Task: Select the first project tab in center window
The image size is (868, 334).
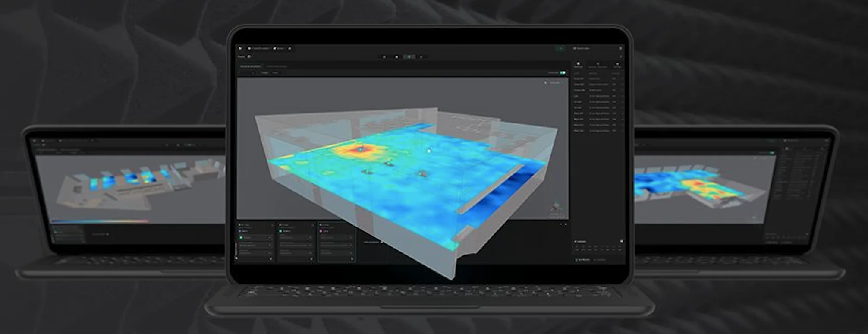Action: [x=259, y=48]
